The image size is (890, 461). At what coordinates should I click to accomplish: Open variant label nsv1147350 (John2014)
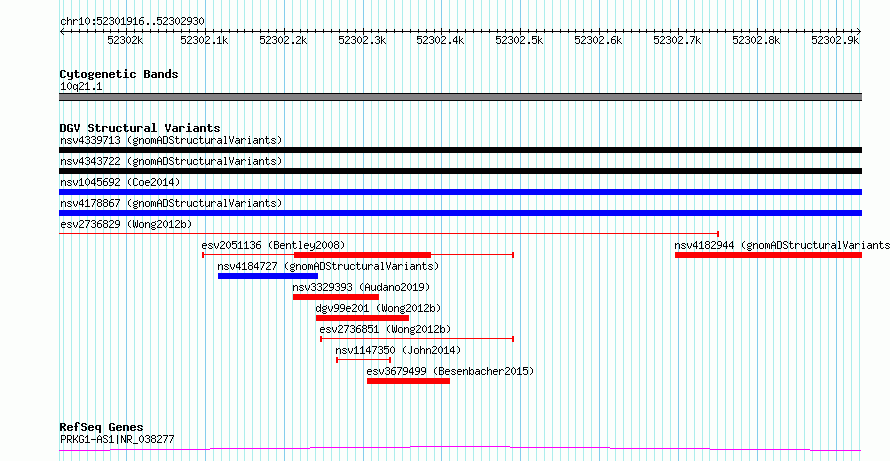398,350
